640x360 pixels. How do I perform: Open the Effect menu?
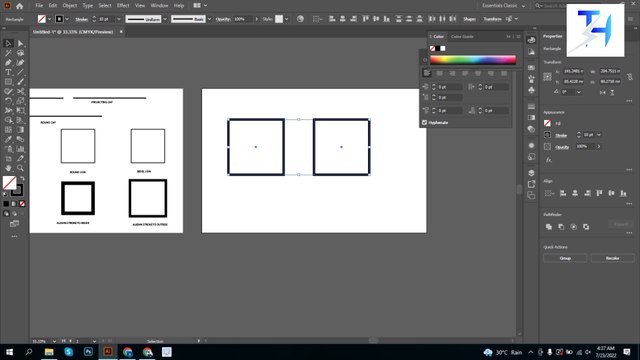(123, 6)
